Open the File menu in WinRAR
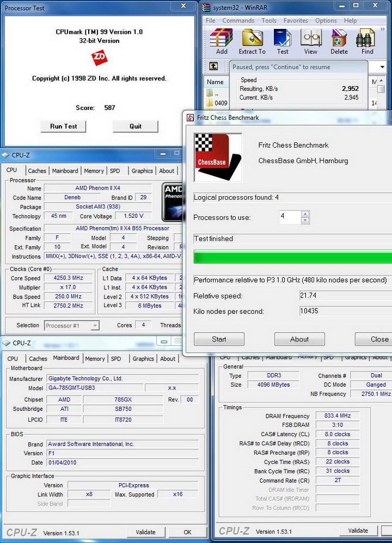 click(x=211, y=21)
